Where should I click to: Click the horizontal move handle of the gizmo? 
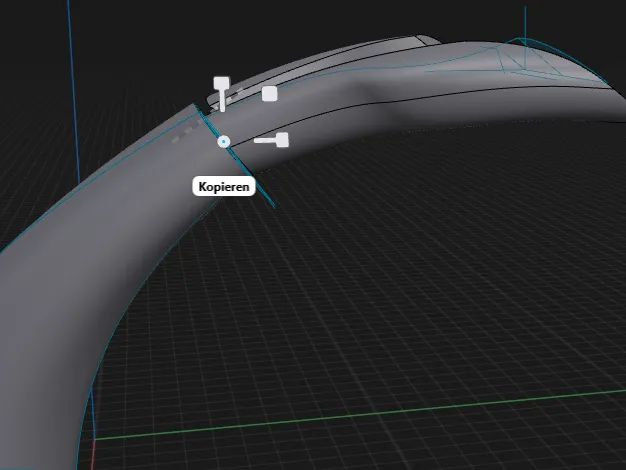click(271, 140)
